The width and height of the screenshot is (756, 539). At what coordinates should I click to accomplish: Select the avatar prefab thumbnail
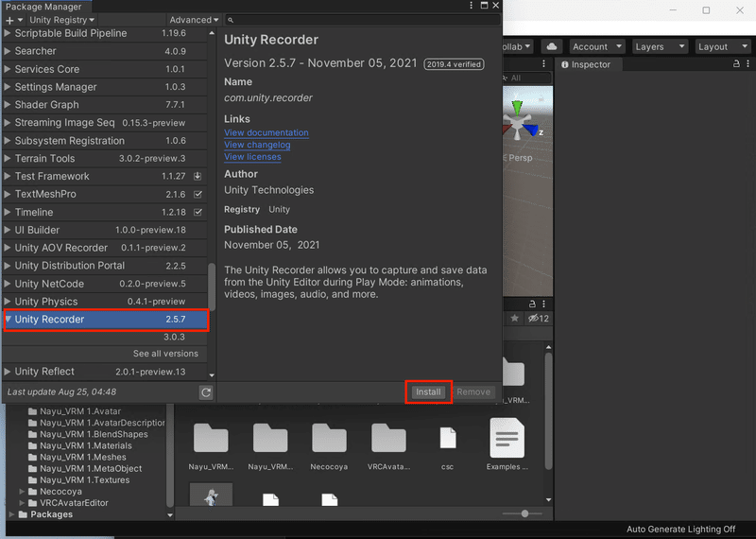tap(211, 495)
